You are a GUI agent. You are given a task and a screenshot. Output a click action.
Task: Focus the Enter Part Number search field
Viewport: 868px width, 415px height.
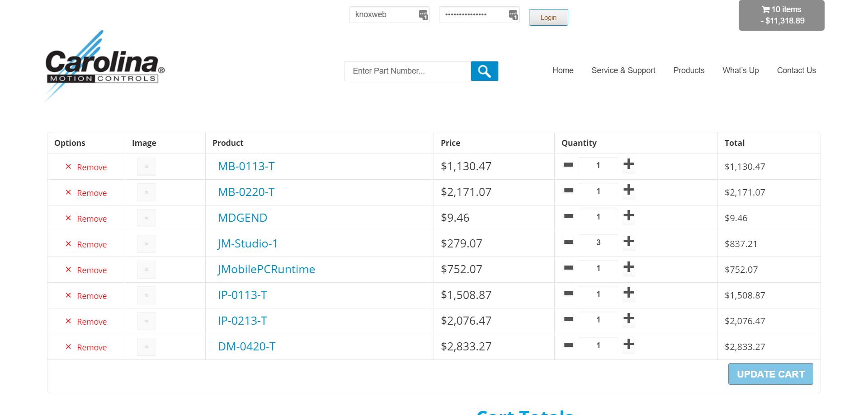tap(408, 71)
